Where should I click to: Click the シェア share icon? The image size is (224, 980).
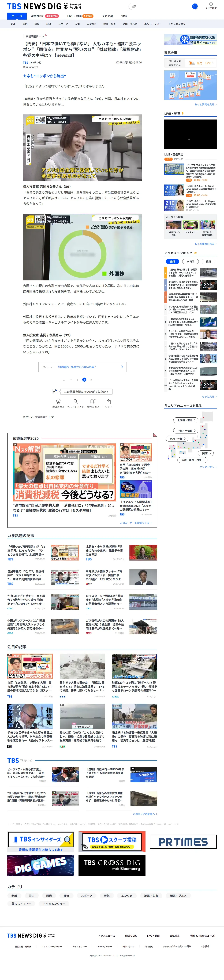point(109,402)
